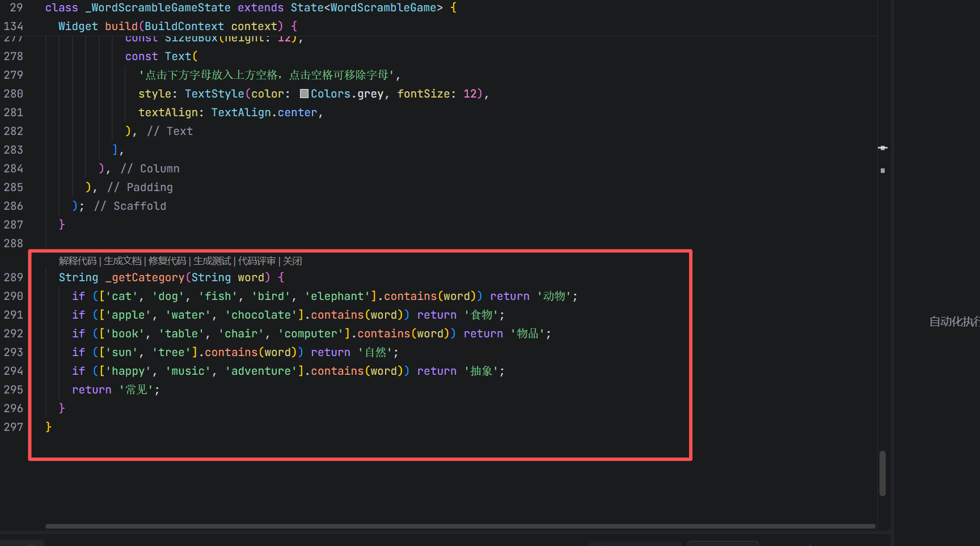Click the 修复代码 code lens link
The height and width of the screenshot is (546, 980).
click(167, 261)
